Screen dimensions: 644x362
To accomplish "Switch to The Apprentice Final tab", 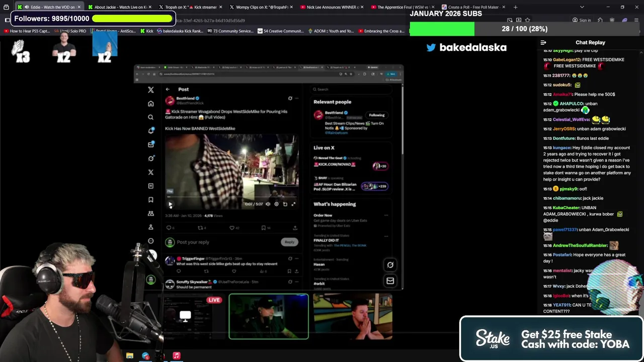I will point(403,7).
